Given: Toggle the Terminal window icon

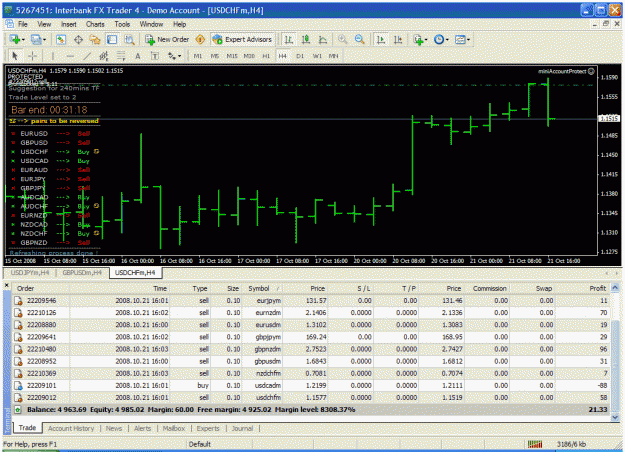Looking at the screenshot, I should pyautogui.click(x=112, y=39).
